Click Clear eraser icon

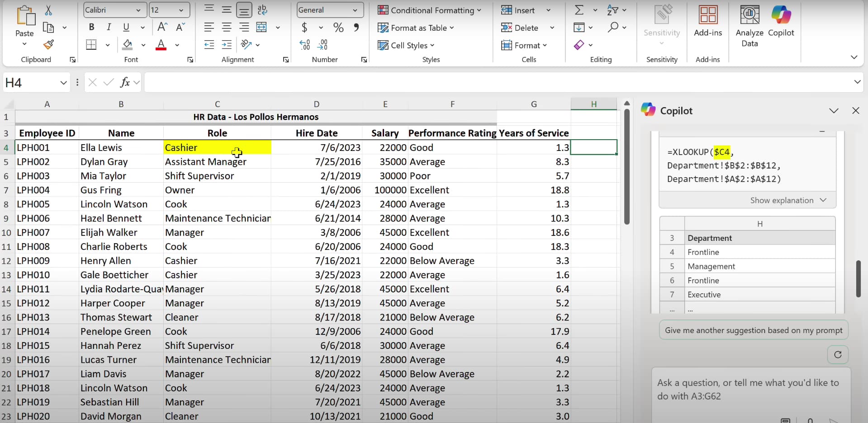coord(579,45)
